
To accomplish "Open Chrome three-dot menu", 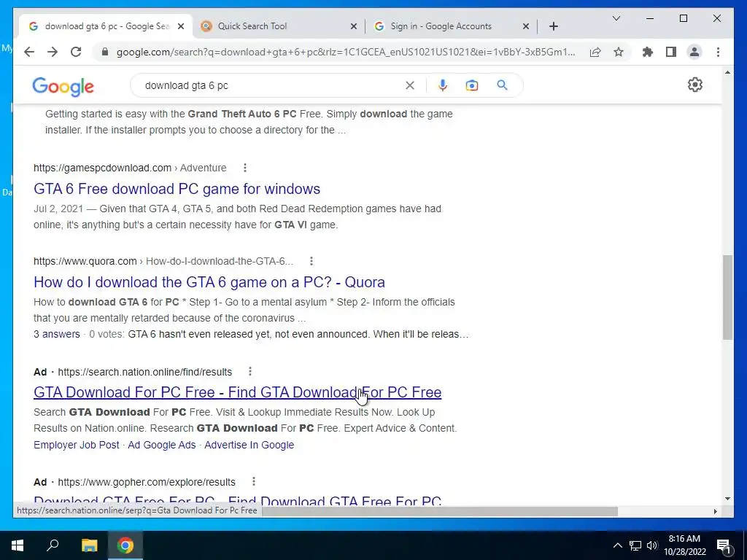I will tap(718, 52).
